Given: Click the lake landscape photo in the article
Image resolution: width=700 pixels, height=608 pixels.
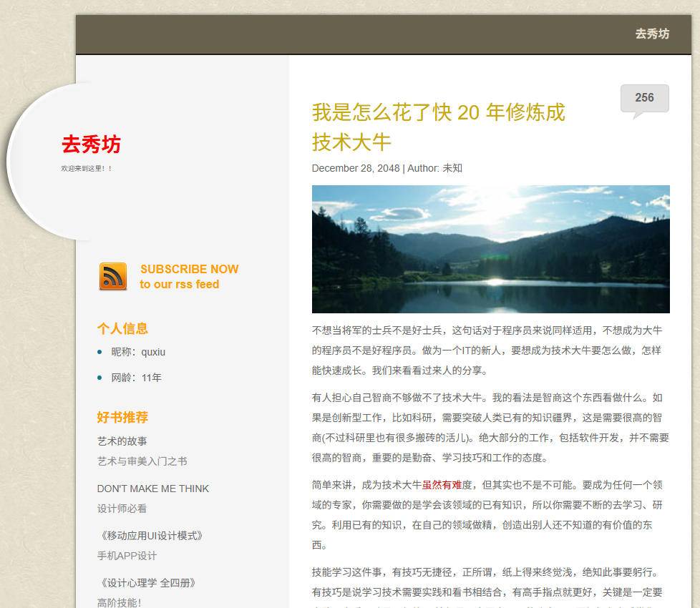Looking at the screenshot, I should (491, 249).
